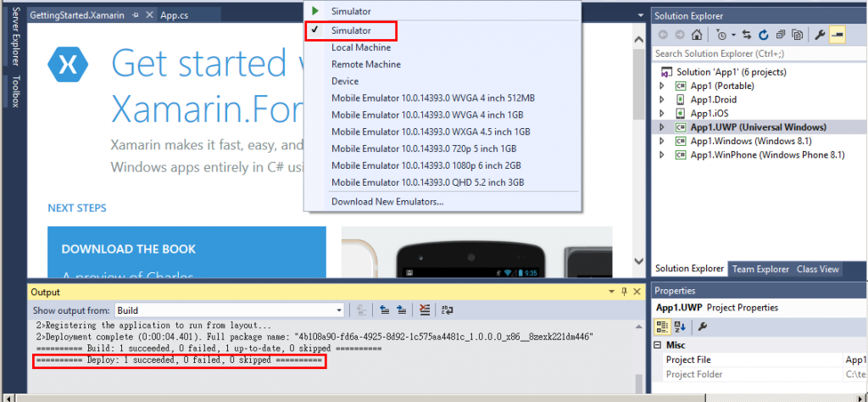Click the Pending Changes Filter clock icon
The height and width of the screenshot is (402, 868).
[x=721, y=36]
